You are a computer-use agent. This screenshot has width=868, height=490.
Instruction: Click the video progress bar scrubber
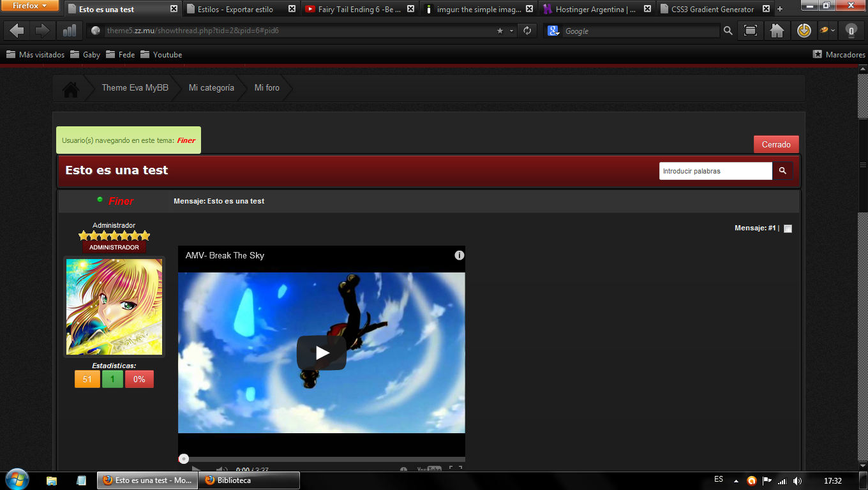(x=184, y=459)
